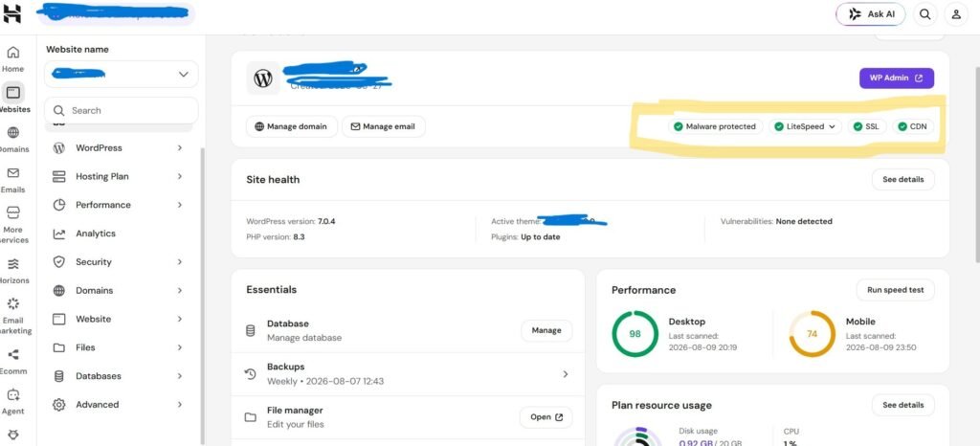Click the Database icon in Essentials
The width and height of the screenshot is (980, 446).
click(x=250, y=330)
